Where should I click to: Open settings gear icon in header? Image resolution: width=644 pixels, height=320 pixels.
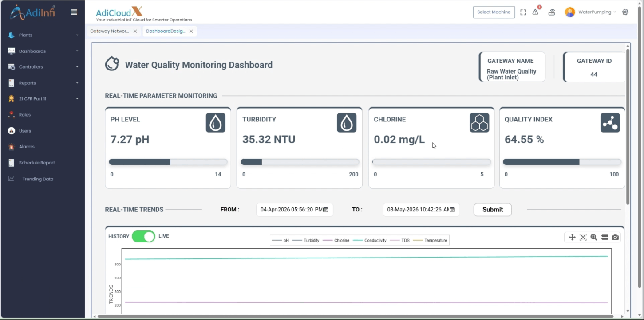point(625,12)
